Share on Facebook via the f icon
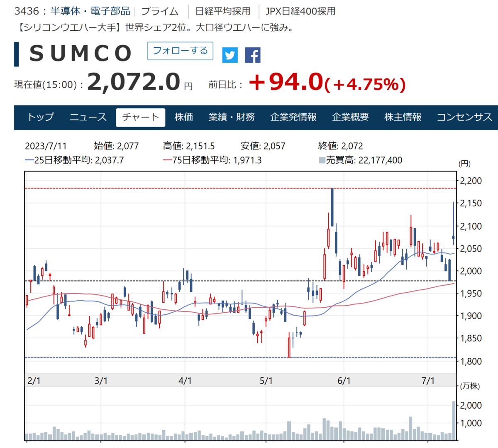Image resolution: width=498 pixels, height=448 pixels. click(x=253, y=55)
